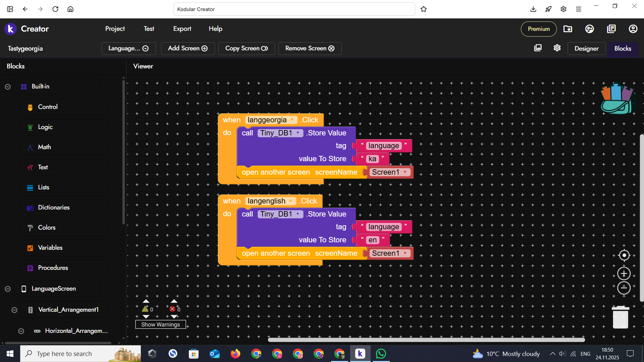Open the backpack icon in viewer
644x362 pixels.
(x=617, y=99)
